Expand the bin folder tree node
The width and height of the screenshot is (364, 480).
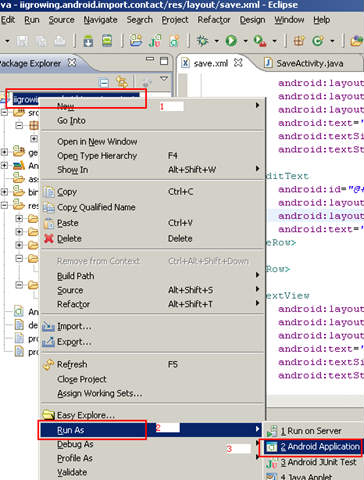4,192
